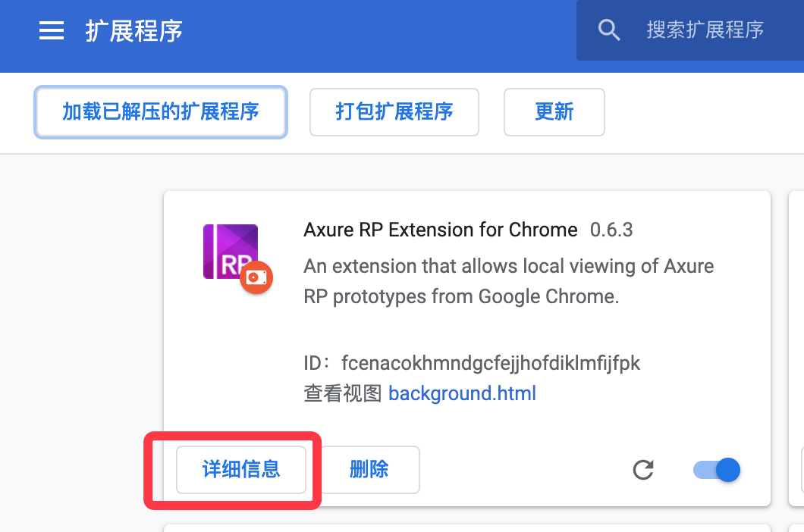Viewport: 804px width, 532px height.
Task: Open the background.html view link
Action: click(462, 393)
